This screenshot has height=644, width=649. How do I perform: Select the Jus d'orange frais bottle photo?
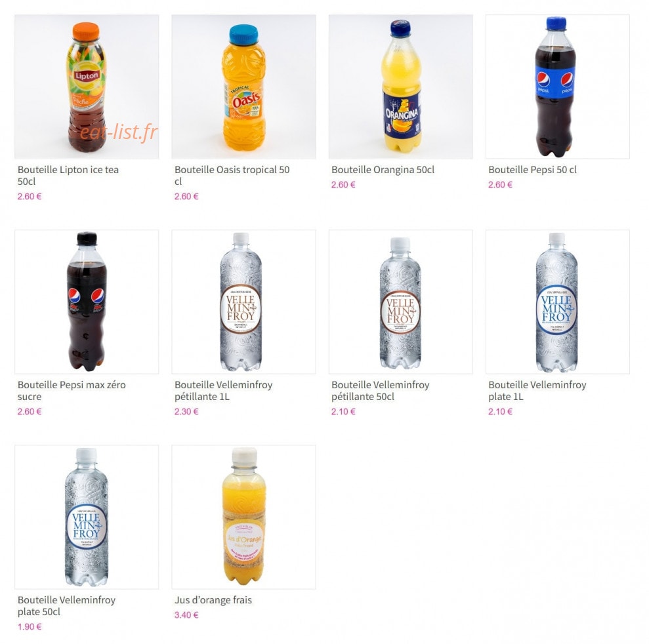coord(243,517)
